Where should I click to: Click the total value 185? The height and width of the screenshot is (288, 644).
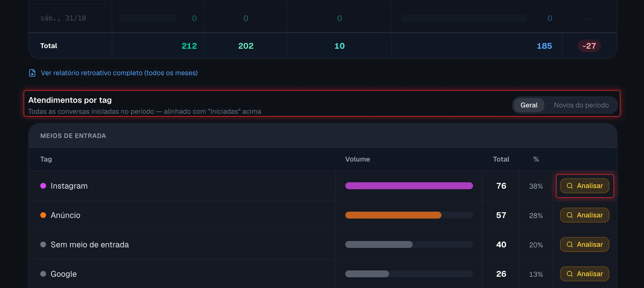click(545, 46)
